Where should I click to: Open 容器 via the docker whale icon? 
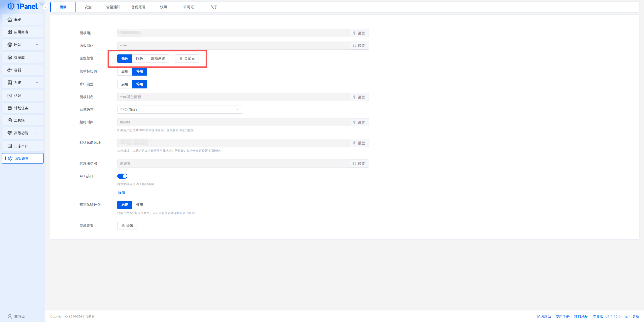10,70
